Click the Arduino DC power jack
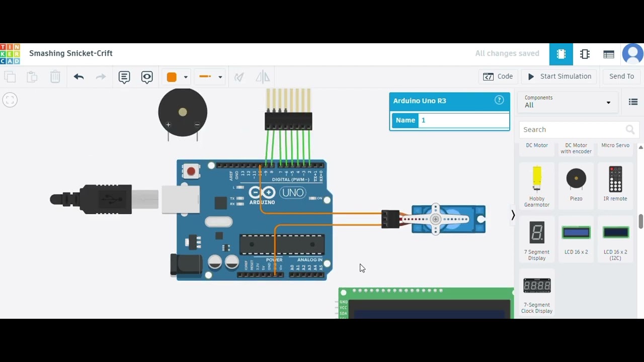Image resolution: width=644 pixels, height=362 pixels. [186, 265]
